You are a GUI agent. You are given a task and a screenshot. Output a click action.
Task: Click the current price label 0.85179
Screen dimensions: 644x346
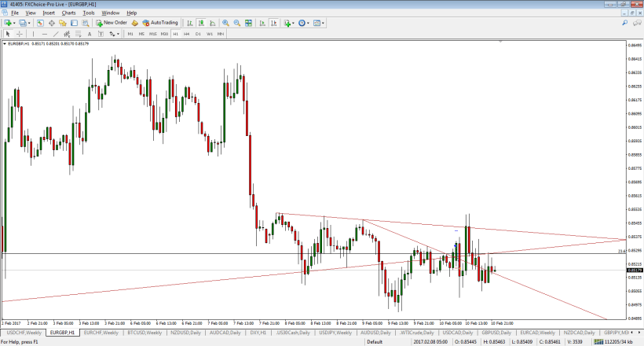point(635,271)
